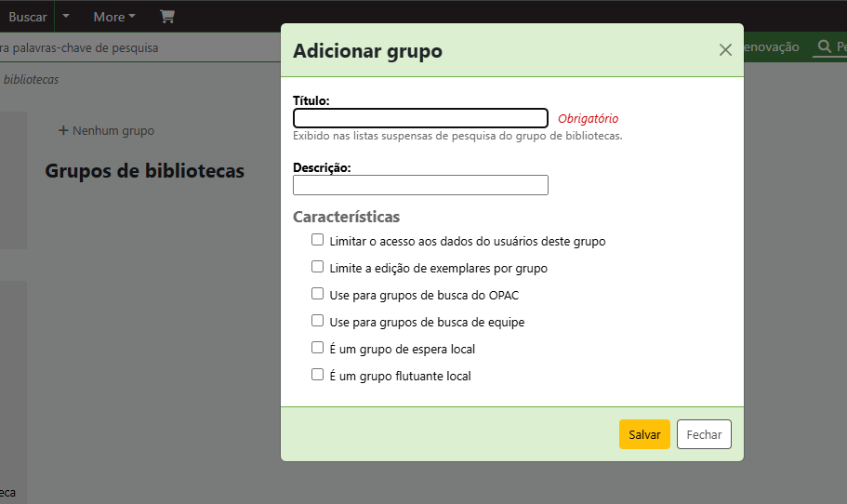Image resolution: width=847 pixels, height=504 pixels.
Task: Focus the Título input field
Action: 420,118
